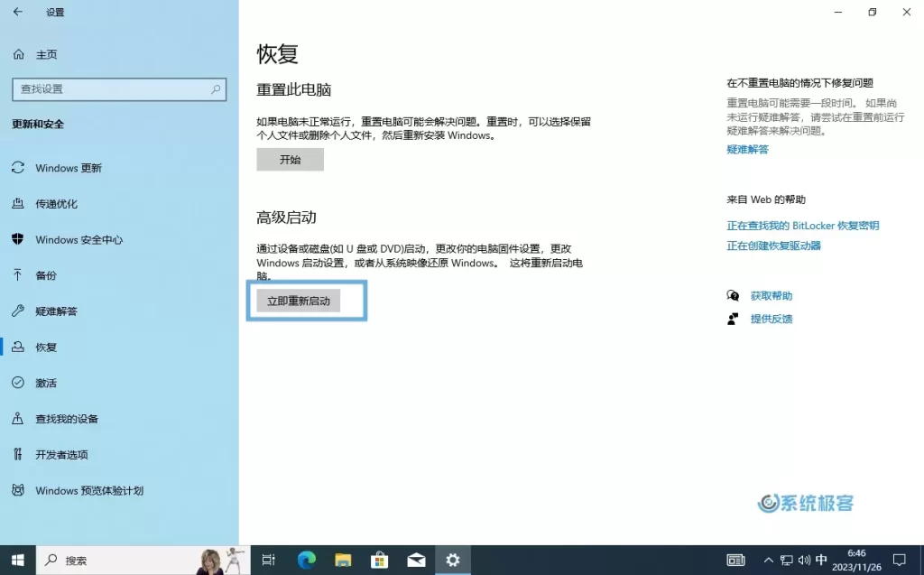924x575 pixels.
Task: Select the 备份 section icon
Action: click(18, 275)
